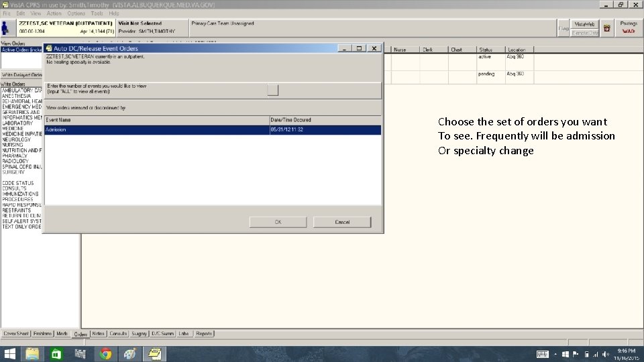Open the Tools menu
Screen dimensions: 644x362
click(x=97, y=13)
